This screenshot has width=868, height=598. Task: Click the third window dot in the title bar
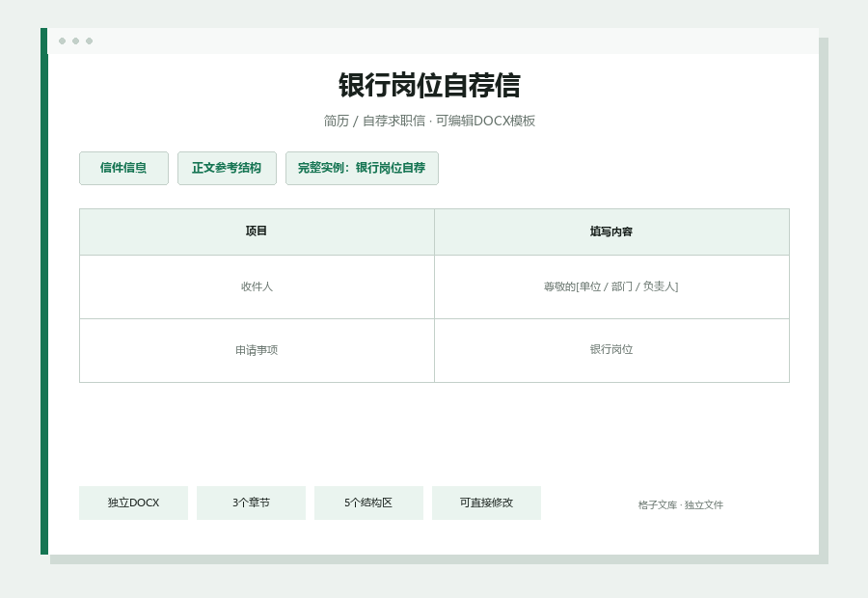pos(89,41)
